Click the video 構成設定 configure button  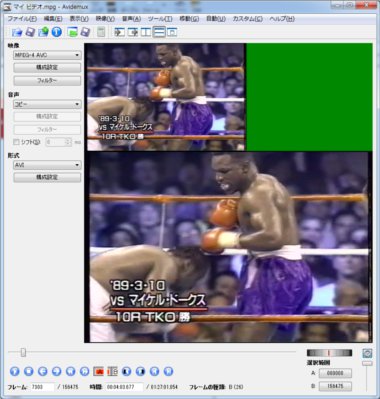(47, 67)
